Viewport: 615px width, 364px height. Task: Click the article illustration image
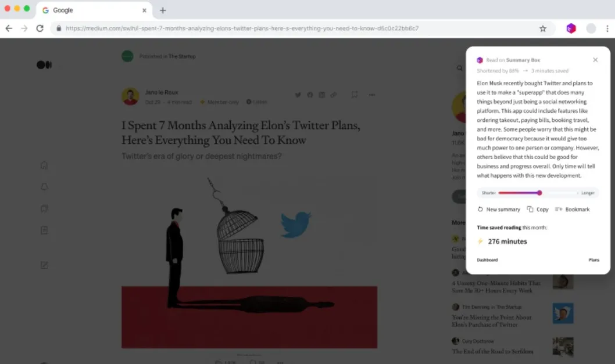click(249, 262)
